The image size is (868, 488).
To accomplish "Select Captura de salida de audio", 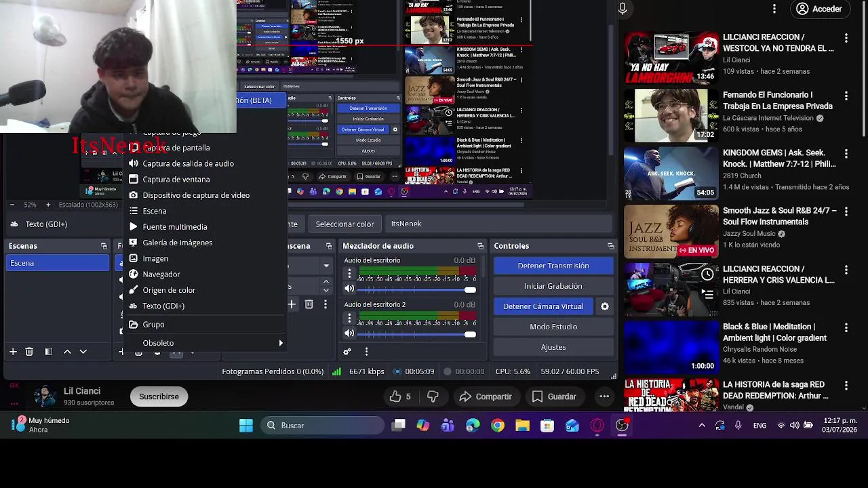I will point(205,163).
